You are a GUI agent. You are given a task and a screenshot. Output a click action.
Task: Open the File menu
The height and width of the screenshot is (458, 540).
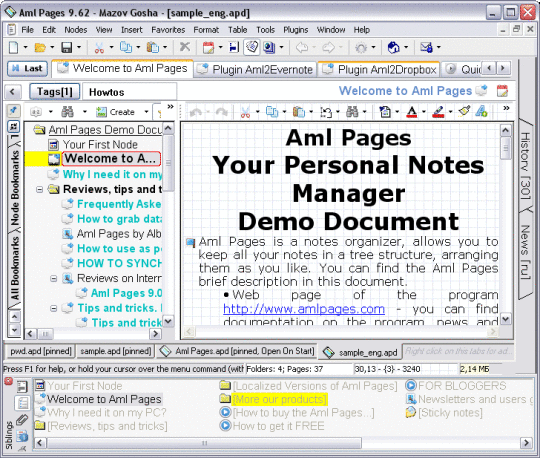28,30
